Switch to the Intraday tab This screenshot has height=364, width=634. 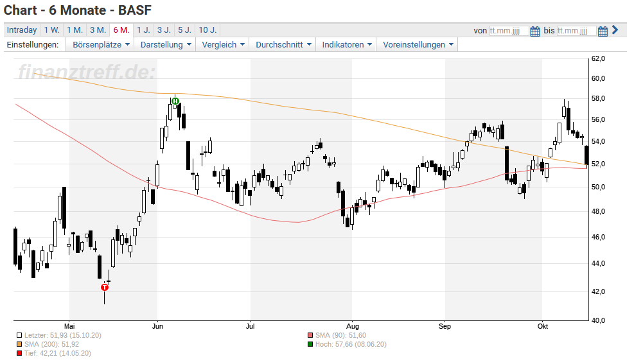coord(22,30)
